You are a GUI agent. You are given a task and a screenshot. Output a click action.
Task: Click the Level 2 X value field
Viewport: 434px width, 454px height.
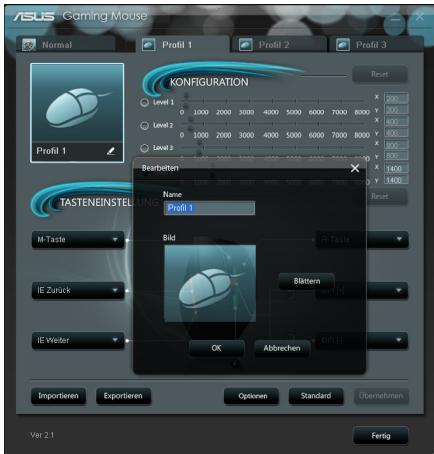(396, 122)
